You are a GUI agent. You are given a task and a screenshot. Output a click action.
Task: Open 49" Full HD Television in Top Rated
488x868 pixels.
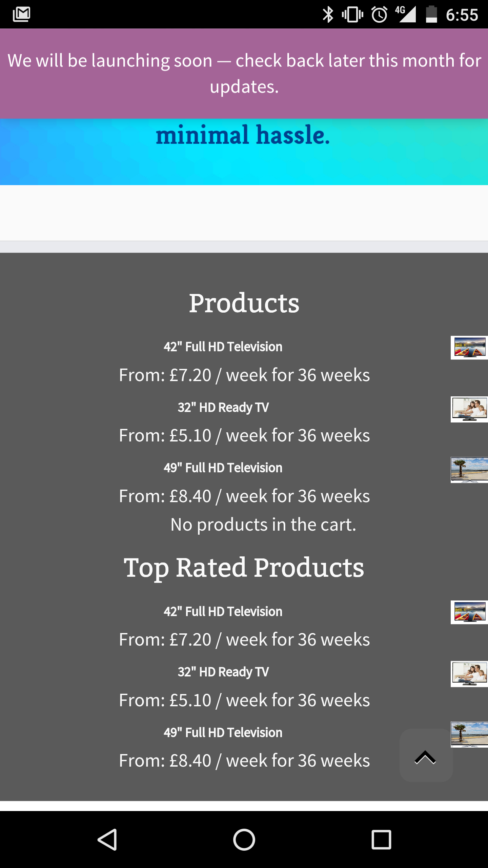223,733
